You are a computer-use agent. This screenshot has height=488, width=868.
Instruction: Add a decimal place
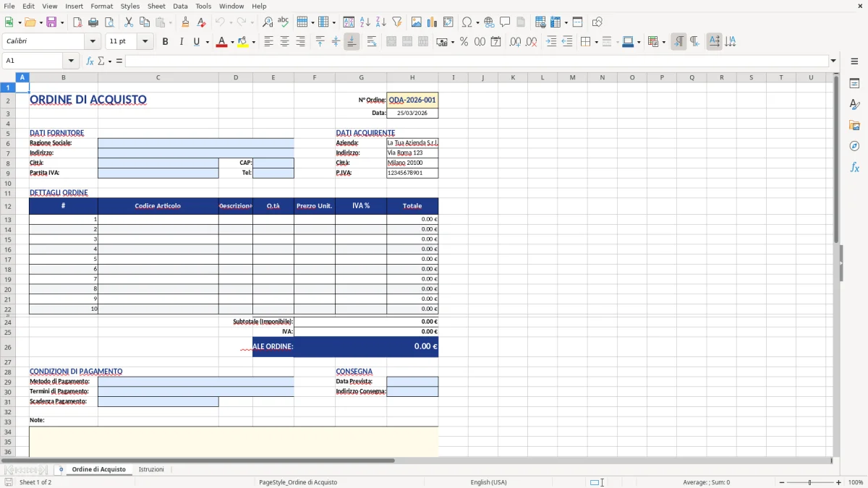(515, 42)
